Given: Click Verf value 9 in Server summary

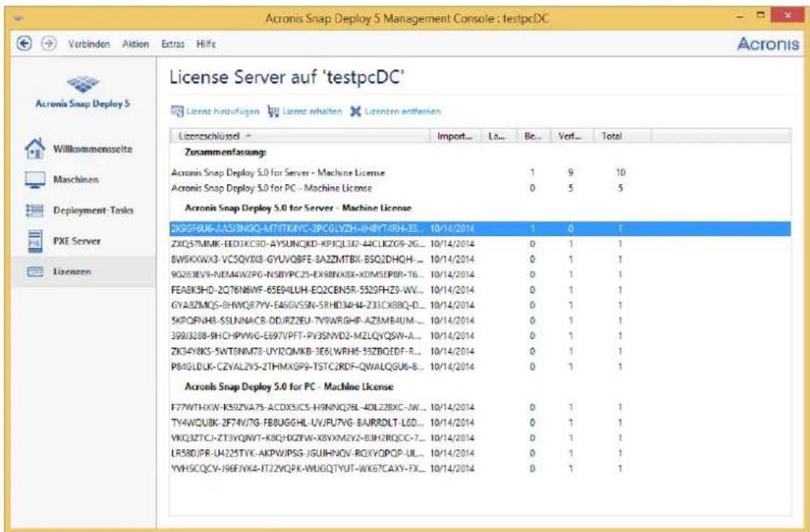Looking at the screenshot, I should pos(571,173).
